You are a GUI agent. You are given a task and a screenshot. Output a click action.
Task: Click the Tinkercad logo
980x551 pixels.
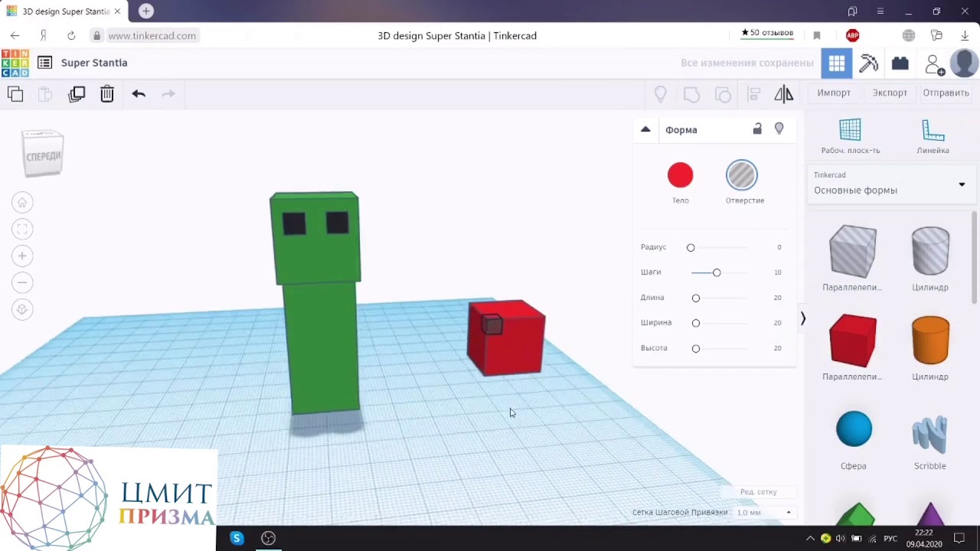(15, 63)
